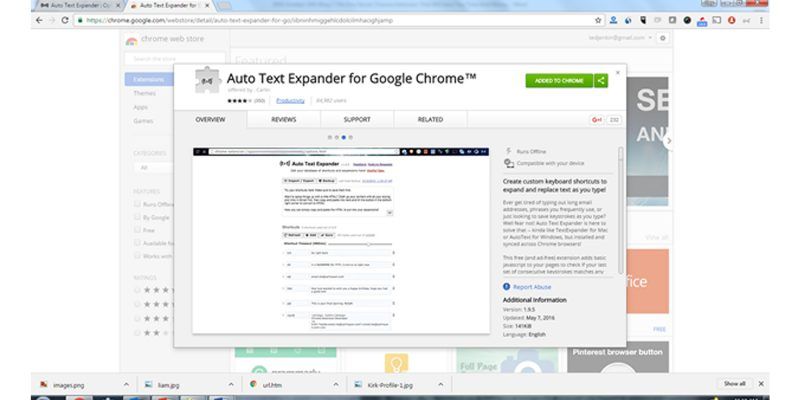Toggle the Available for checkbox
This screenshot has height=400, width=800.
[137, 243]
